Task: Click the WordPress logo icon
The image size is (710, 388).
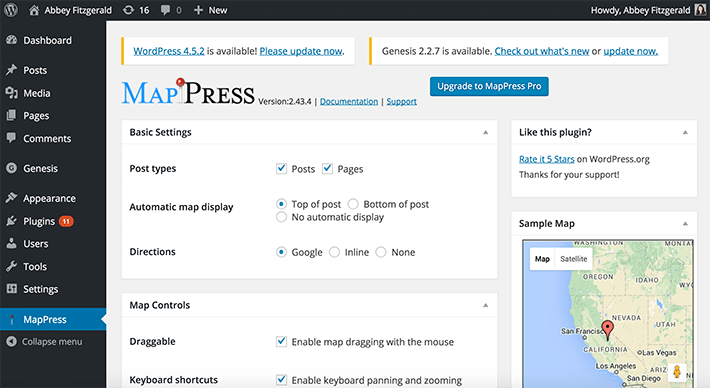Action: point(11,10)
